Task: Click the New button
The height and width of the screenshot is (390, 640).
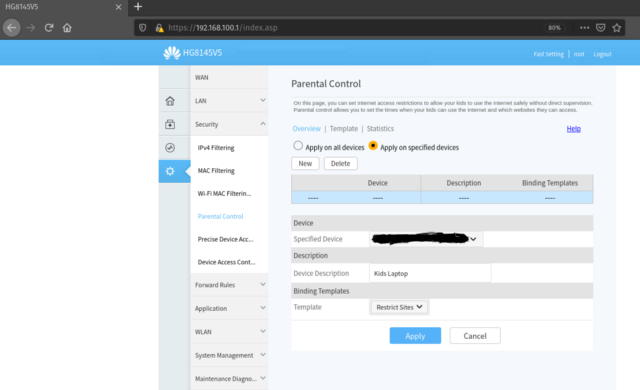Action: [305, 164]
